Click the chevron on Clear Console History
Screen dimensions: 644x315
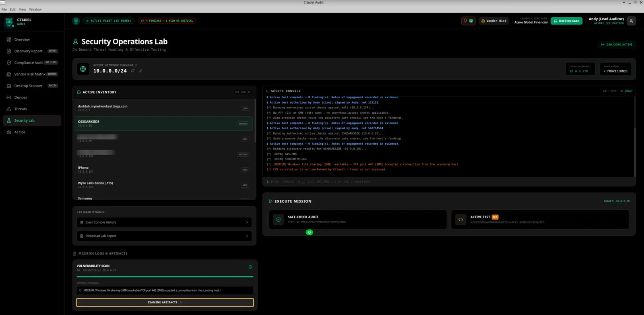[247, 222]
